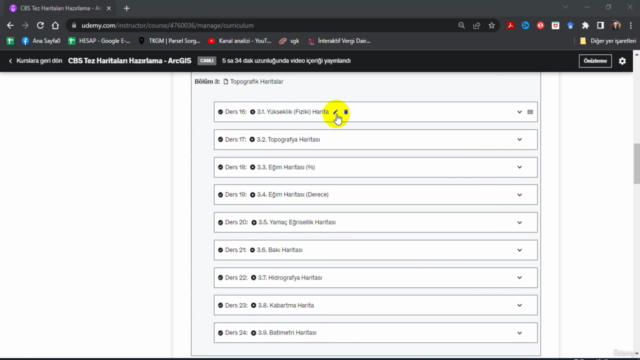Expand Ders 24 Batimetri Haritası chevron
Image resolution: width=640 pixels, height=360 pixels.
point(519,333)
